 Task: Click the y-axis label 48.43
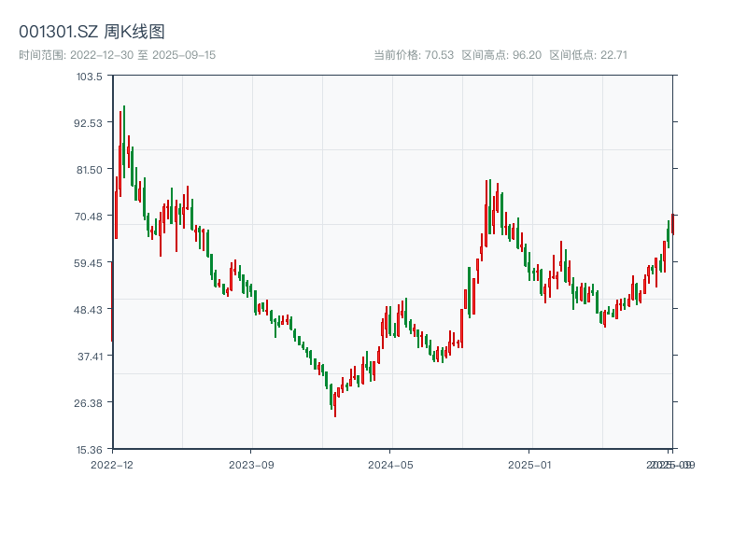(x=88, y=310)
